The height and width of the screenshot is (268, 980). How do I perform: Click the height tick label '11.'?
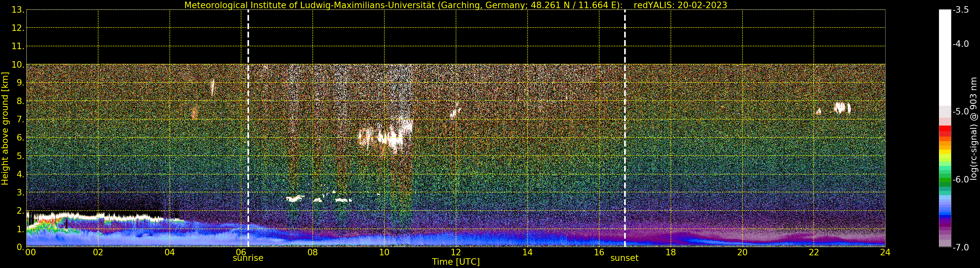coord(18,47)
